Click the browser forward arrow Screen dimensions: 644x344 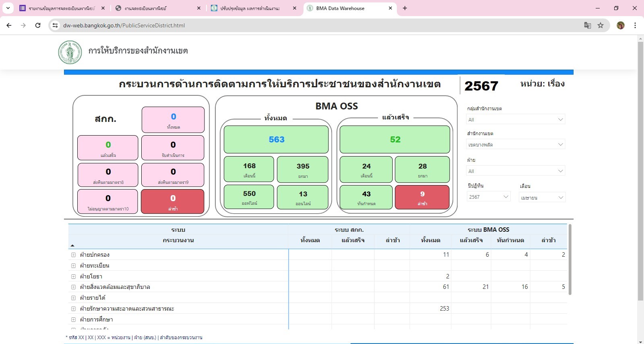[x=23, y=25]
